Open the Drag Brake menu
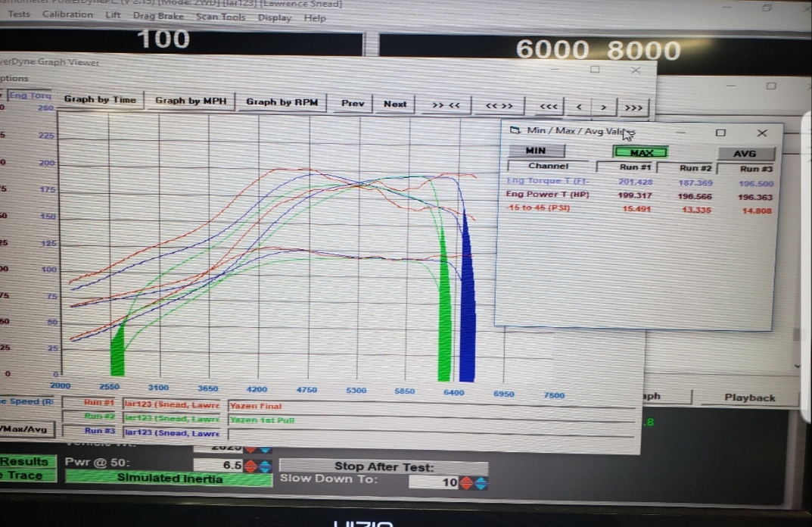Screen dimensions: 812x527 [158, 16]
